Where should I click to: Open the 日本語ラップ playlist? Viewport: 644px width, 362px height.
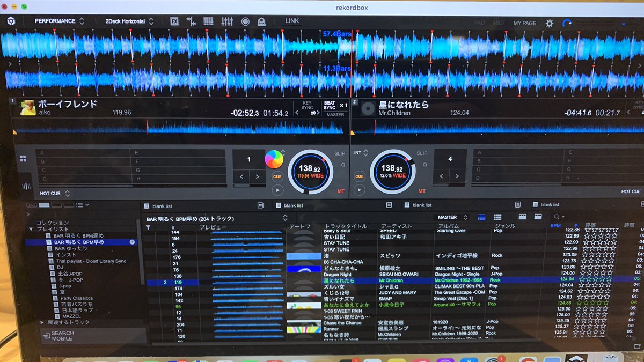click(77, 310)
